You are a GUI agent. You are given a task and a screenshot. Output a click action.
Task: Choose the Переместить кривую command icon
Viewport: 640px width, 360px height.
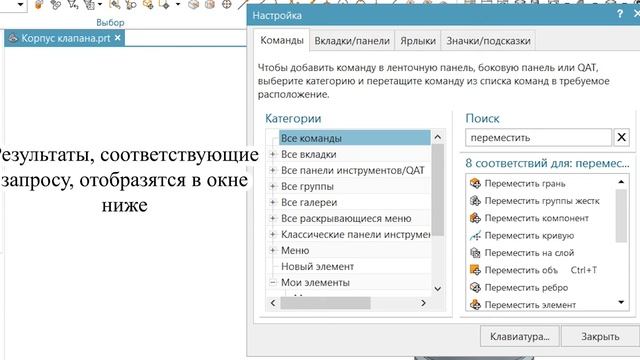pyautogui.click(x=475, y=236)
